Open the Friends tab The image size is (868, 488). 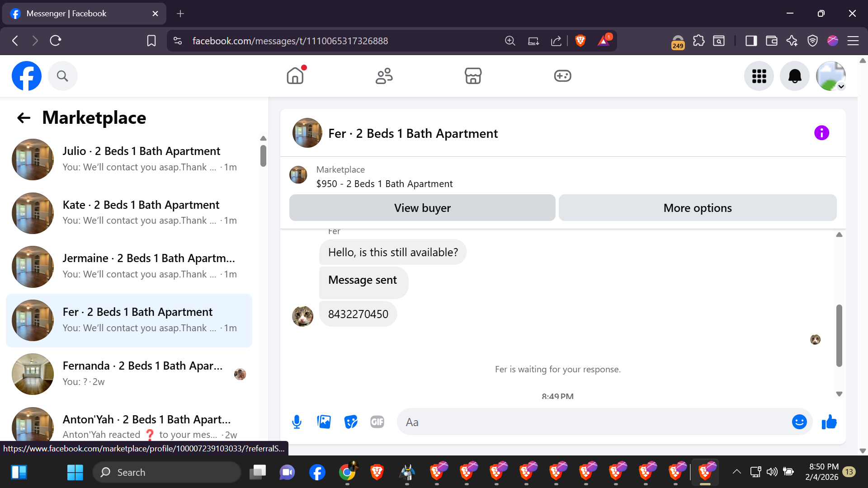384,76
